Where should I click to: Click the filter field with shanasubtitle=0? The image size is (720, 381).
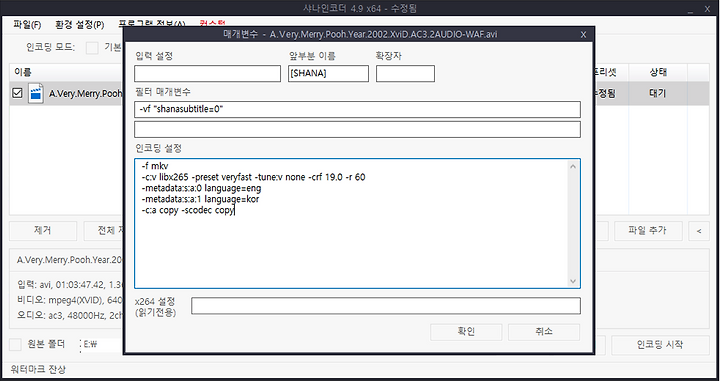pyautogui.click(x=357, y=109)
